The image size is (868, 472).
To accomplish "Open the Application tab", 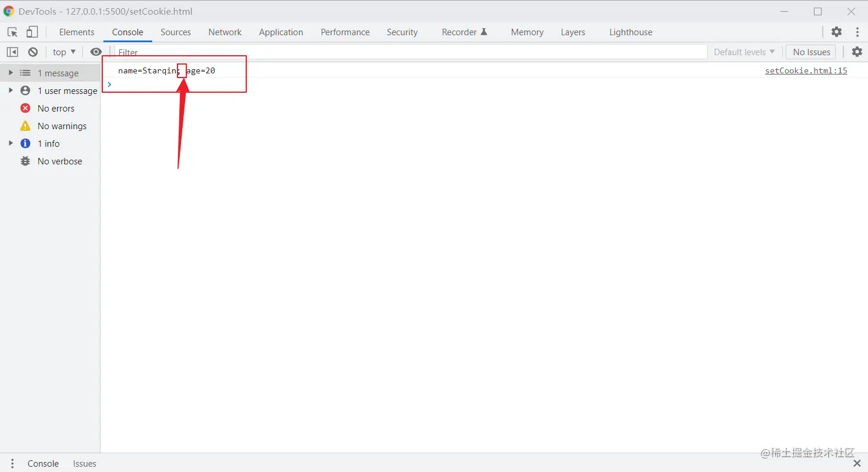I will tap(281, 32).
